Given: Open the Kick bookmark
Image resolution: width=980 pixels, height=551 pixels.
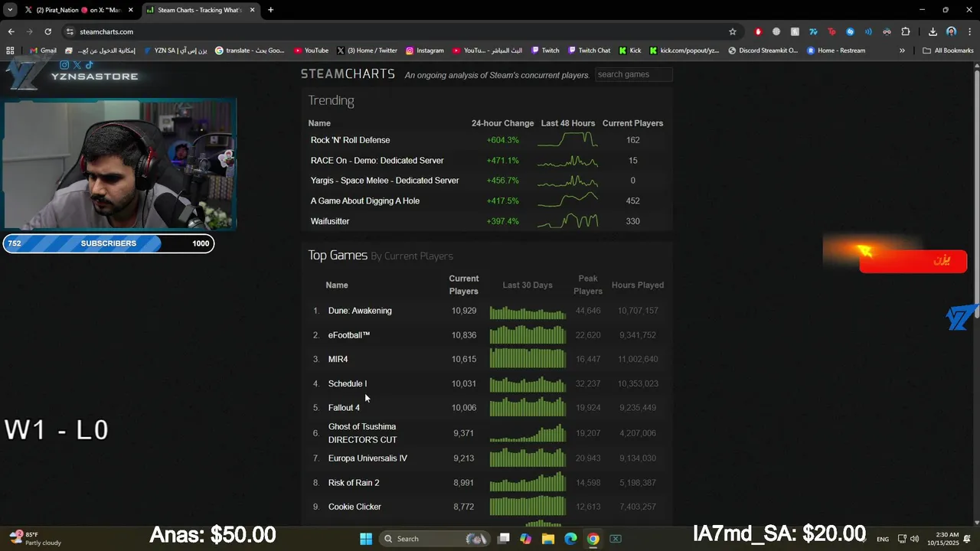Looking at the screenshot, I should (630, 51).
